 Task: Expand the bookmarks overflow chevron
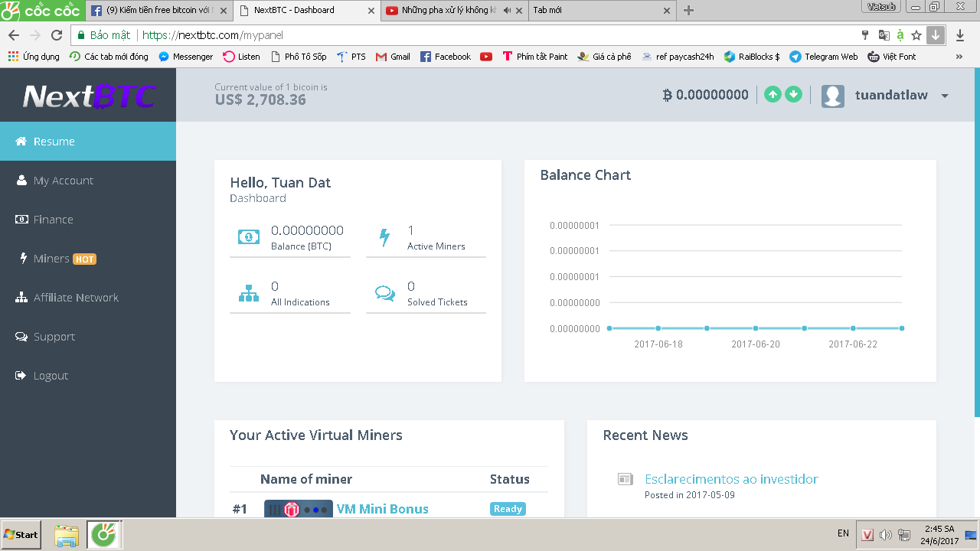960,57
